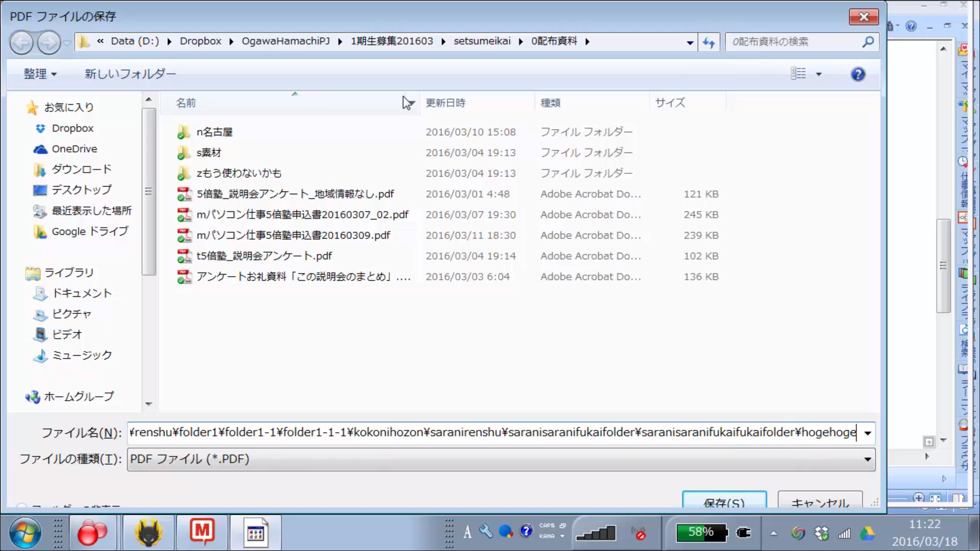Image resolution: width=980 pixels, height=551 pixels.
Task: Open the dialog help question-mark icon
Action: (858, 74)
